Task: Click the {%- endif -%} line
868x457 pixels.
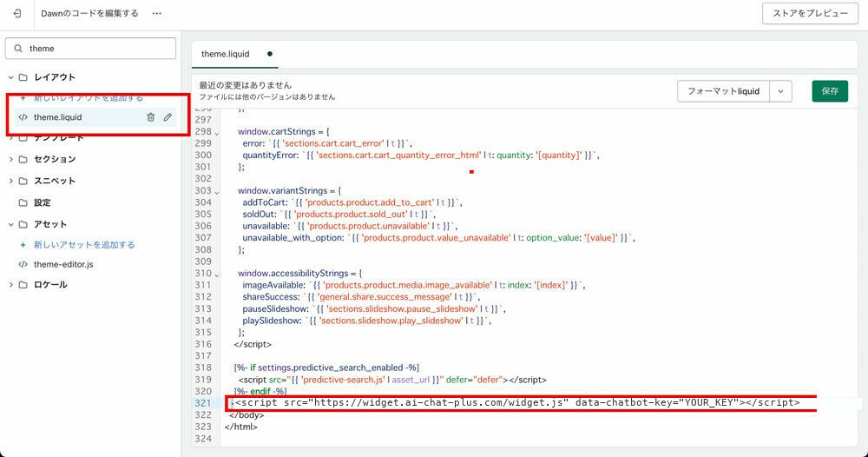Action: coord(260,391)
